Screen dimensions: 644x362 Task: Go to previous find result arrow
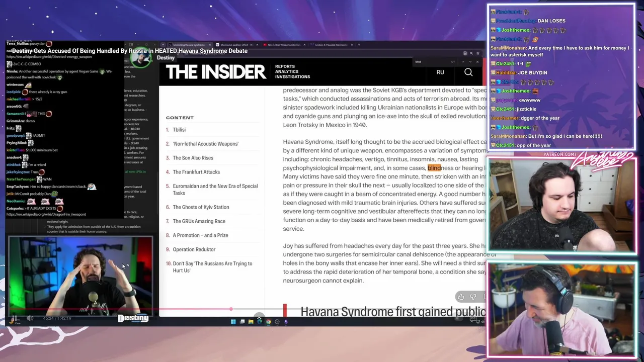tap(463, 62)
